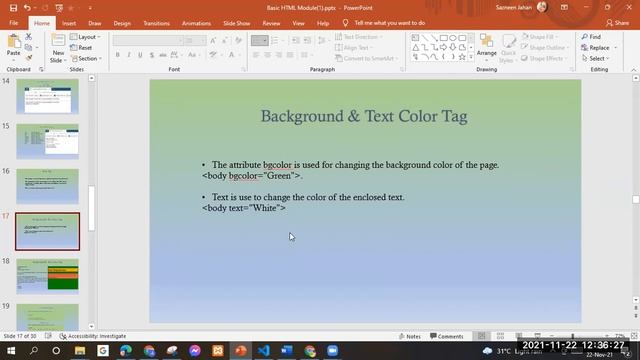
Task: Toggle center alignment for paragraph
Action: pos(267,55)
